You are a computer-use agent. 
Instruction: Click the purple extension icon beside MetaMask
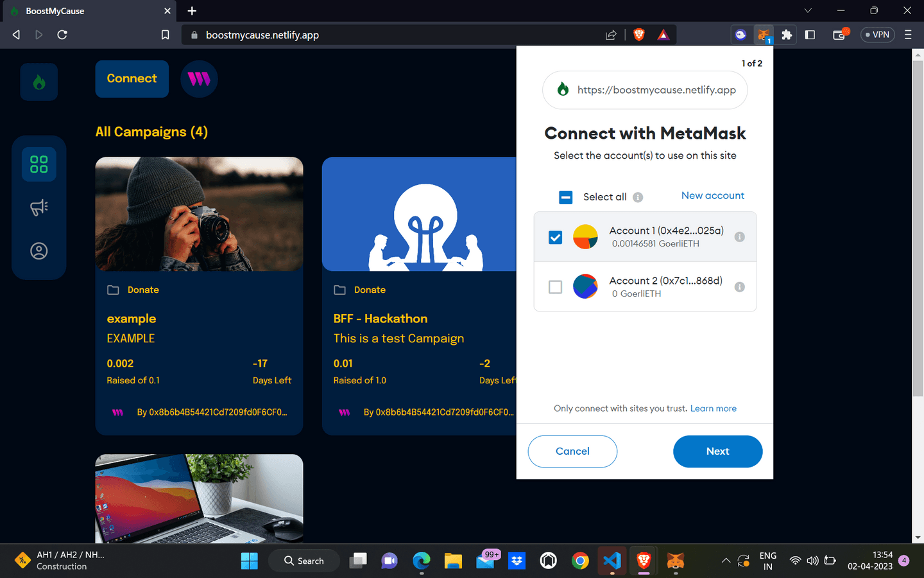[741, 35]
